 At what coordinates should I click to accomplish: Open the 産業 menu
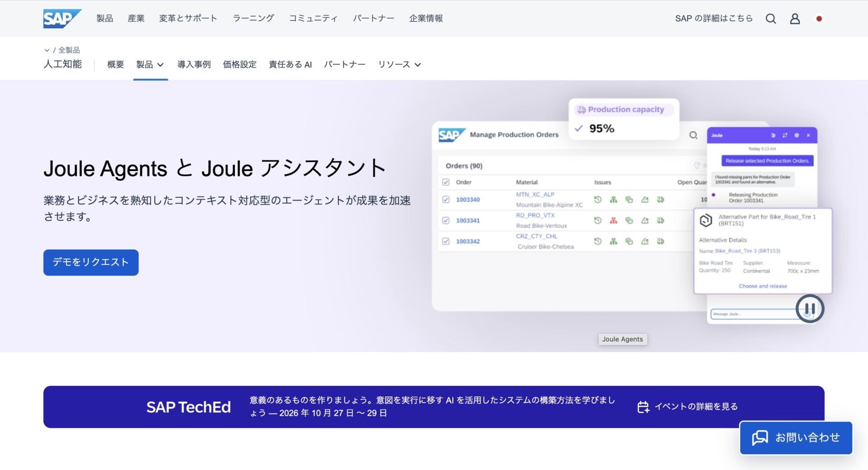tap(136, 19)
